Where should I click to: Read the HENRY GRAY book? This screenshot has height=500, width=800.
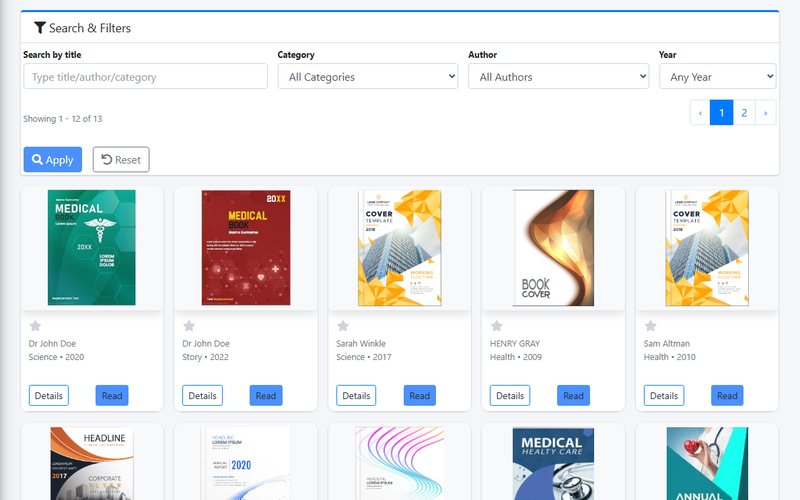point(573,395)
